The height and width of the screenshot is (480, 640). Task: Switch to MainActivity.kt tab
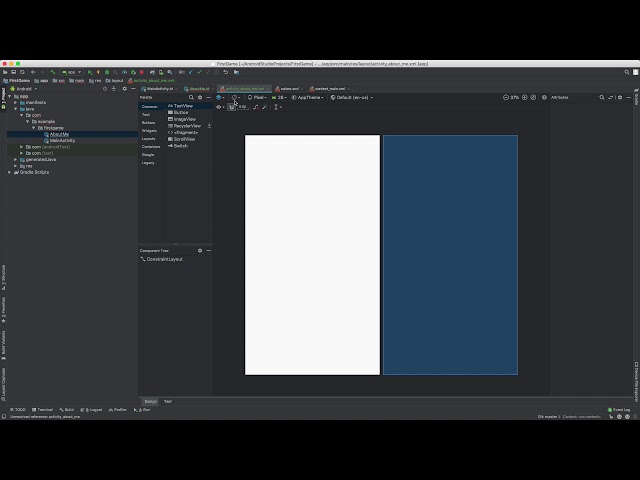[157, 89]
